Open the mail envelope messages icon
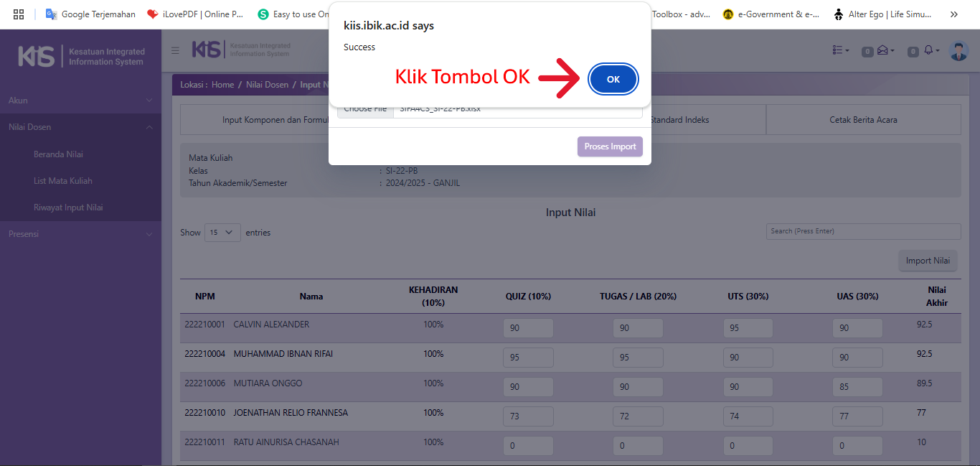The height and width of the screenshot is (466, 980). pos(883,50)
